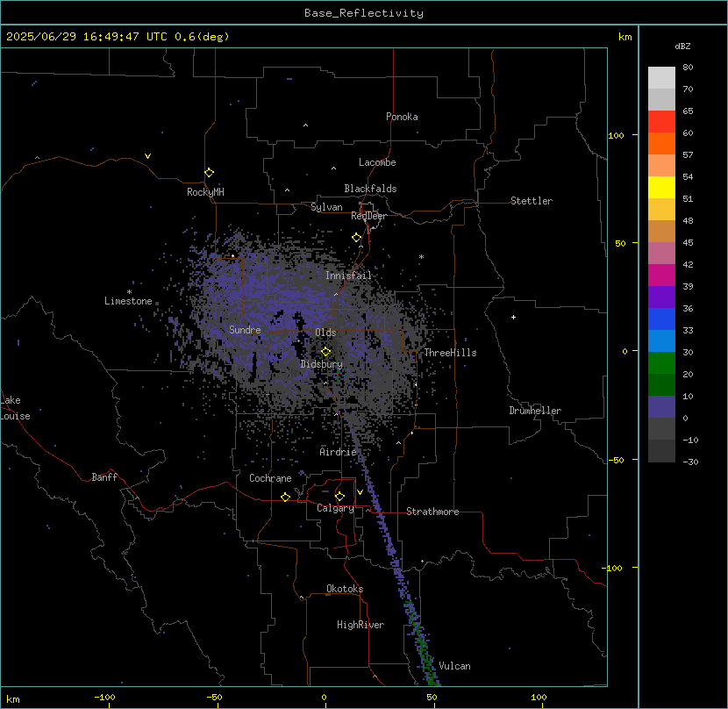
Task: Click the blue 36 dBZ legend swatch
Action: 661,319
